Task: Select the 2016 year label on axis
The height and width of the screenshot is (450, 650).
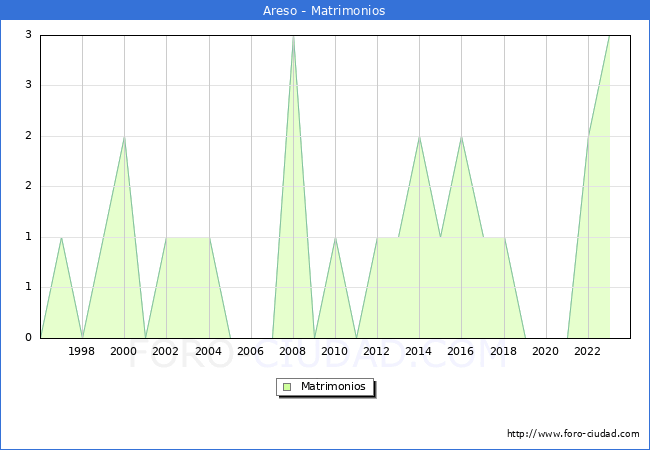Action: 461,351
